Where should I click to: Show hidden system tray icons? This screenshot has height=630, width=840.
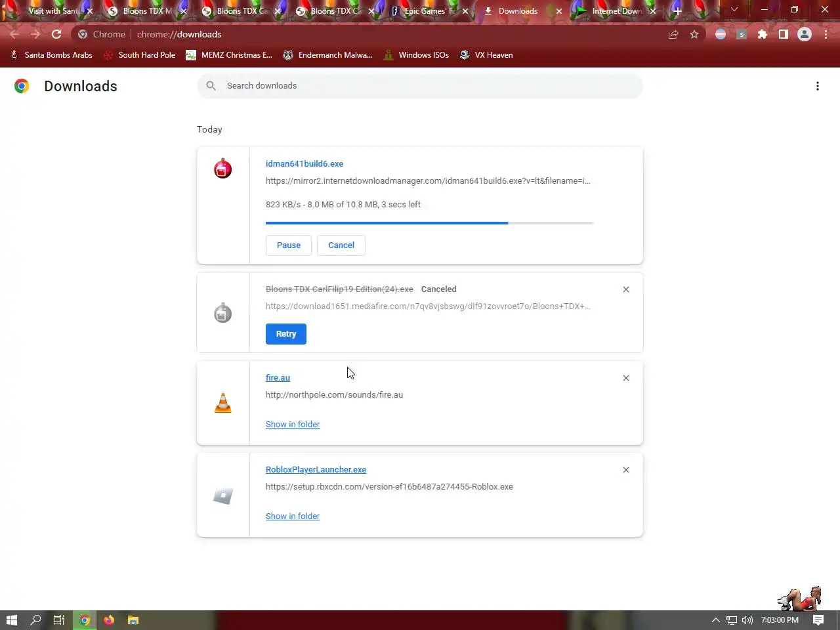tap(716, 620)
